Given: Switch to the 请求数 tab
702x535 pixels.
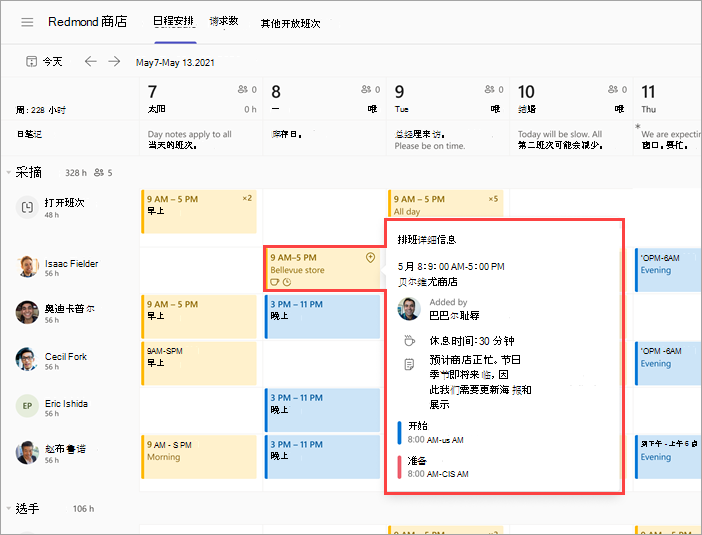Looking at the screenshot, I should click(224, 21).
